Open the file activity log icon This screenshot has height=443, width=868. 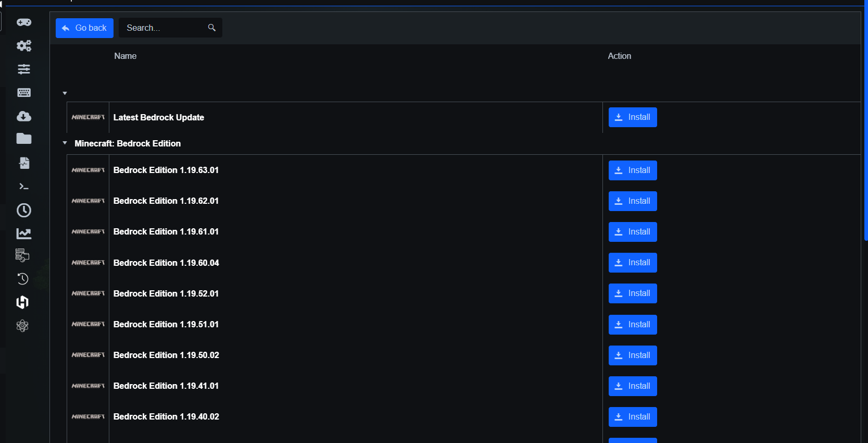pos(24,163)
